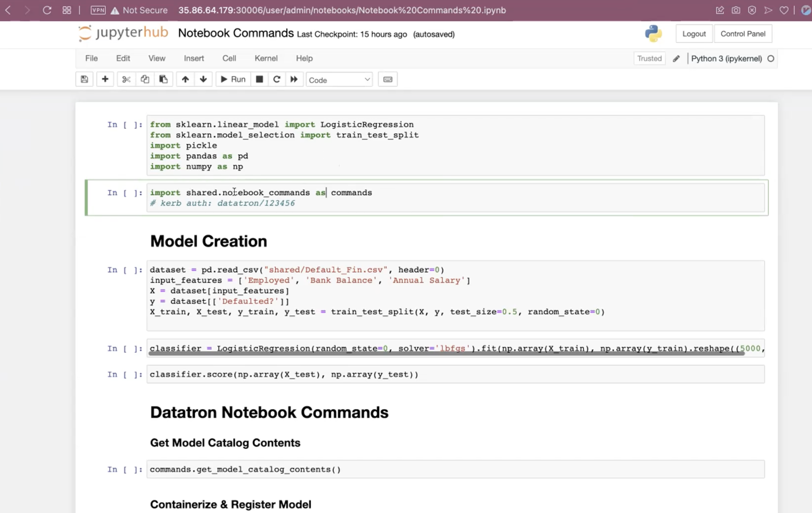Check kernel busy status indicator circle
The image size is (812, 513).
click(x=770, y=58)
